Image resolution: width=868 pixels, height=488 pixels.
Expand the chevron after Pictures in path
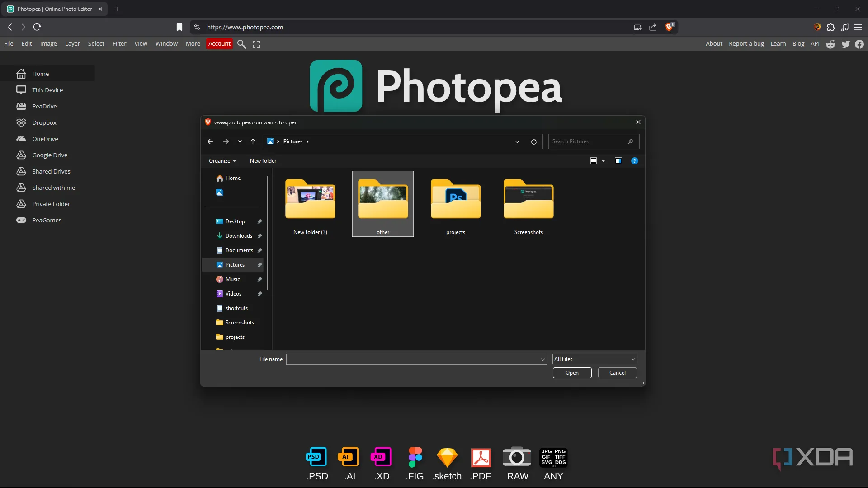pyautogui.click(x=307, y=141)
